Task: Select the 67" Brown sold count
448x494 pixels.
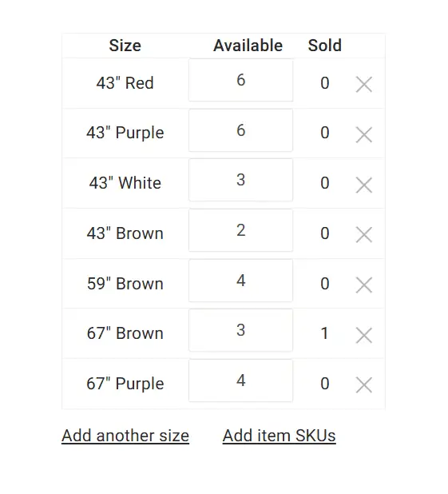Action: point(324,333)
